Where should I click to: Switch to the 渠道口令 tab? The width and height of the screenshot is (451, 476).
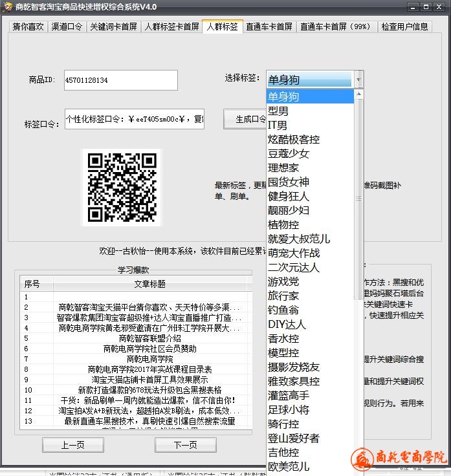coord(67,27)
